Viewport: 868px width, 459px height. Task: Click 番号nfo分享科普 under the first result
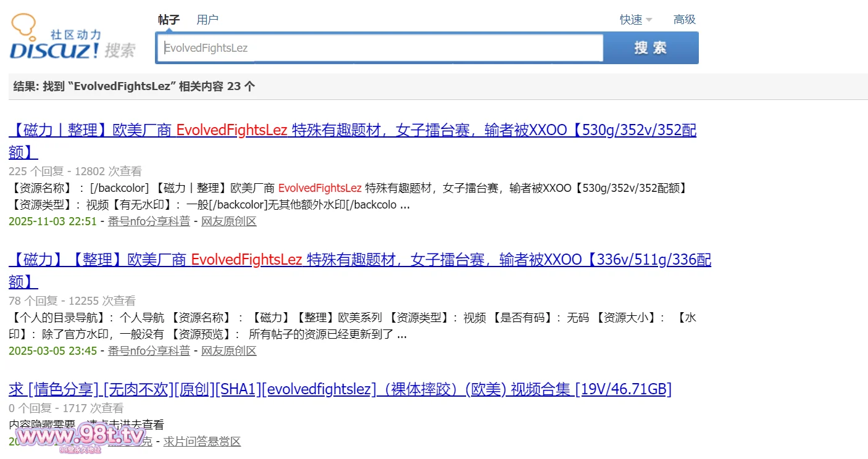pos(149,221)
